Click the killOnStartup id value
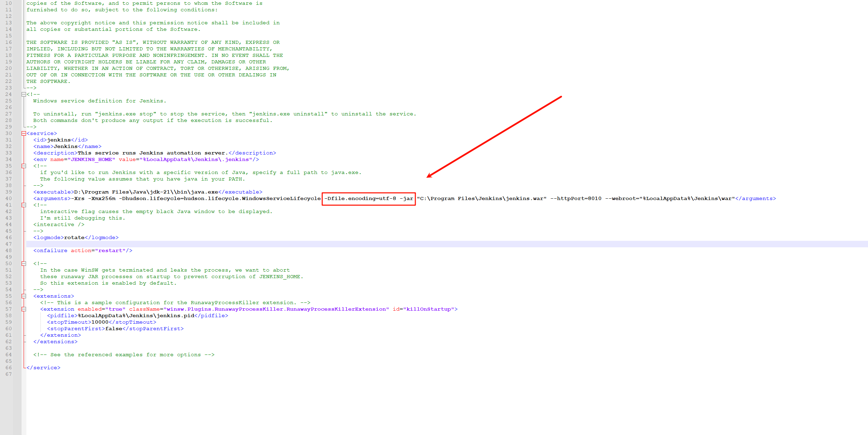 coord(429,309)
